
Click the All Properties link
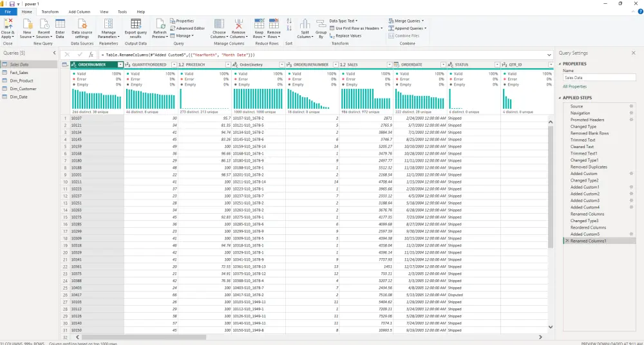point(575,87)
